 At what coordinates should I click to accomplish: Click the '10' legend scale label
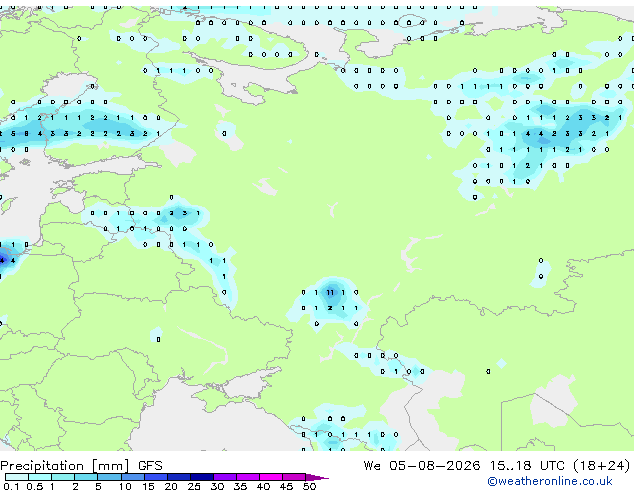pyautogui.click(x=125, y=486)
